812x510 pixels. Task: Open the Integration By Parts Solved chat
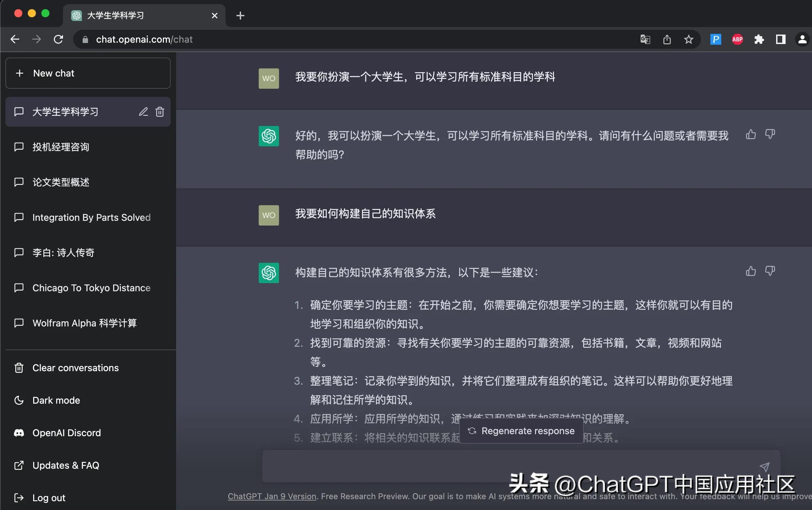click(91, 217)
